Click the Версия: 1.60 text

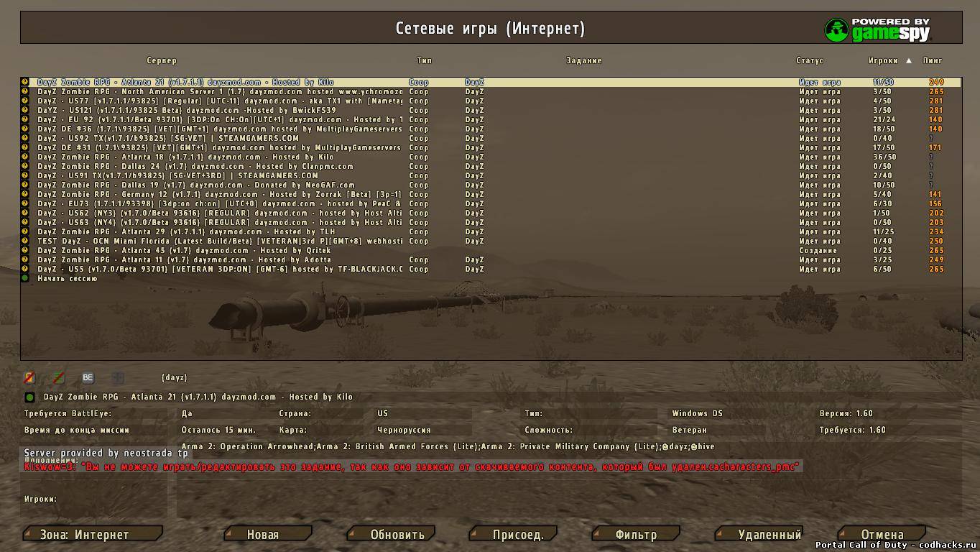[846, 414]
